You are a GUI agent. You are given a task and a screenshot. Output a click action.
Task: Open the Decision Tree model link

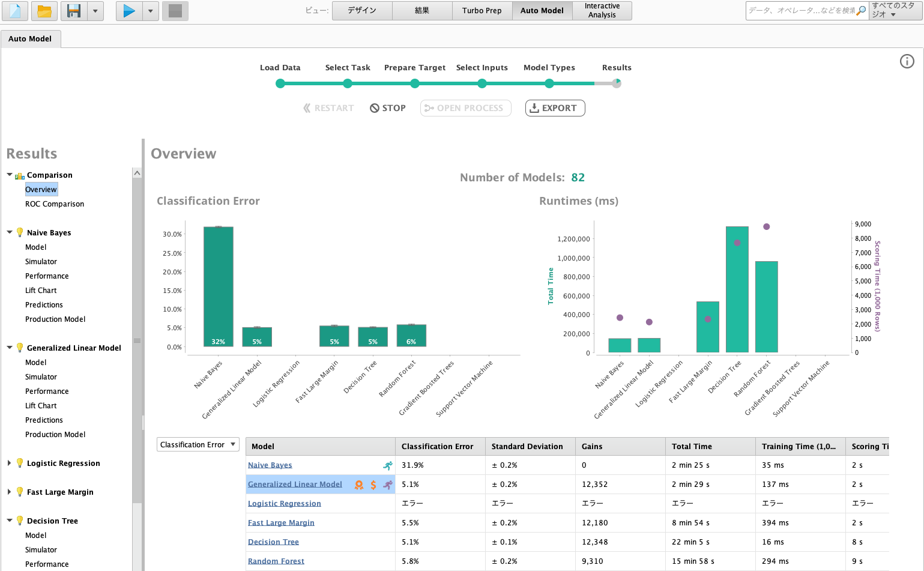click(273, 542)
